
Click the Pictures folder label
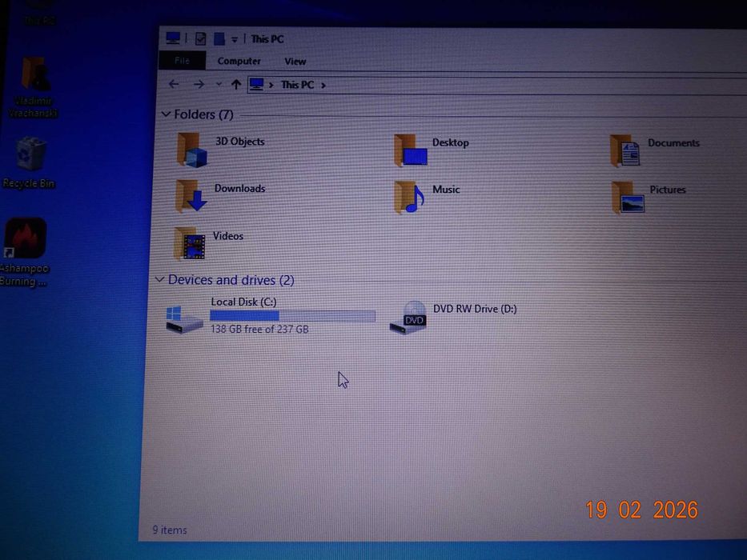[x=668, y=190]
